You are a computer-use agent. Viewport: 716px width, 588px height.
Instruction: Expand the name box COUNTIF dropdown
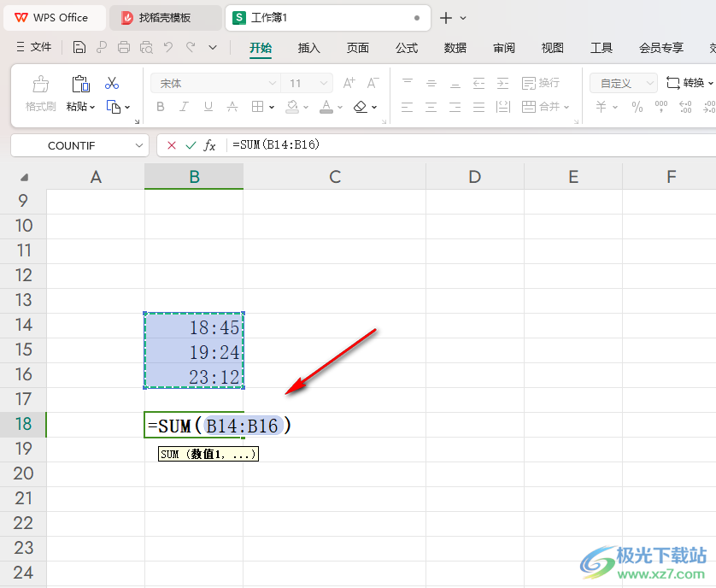coord(138,145)
